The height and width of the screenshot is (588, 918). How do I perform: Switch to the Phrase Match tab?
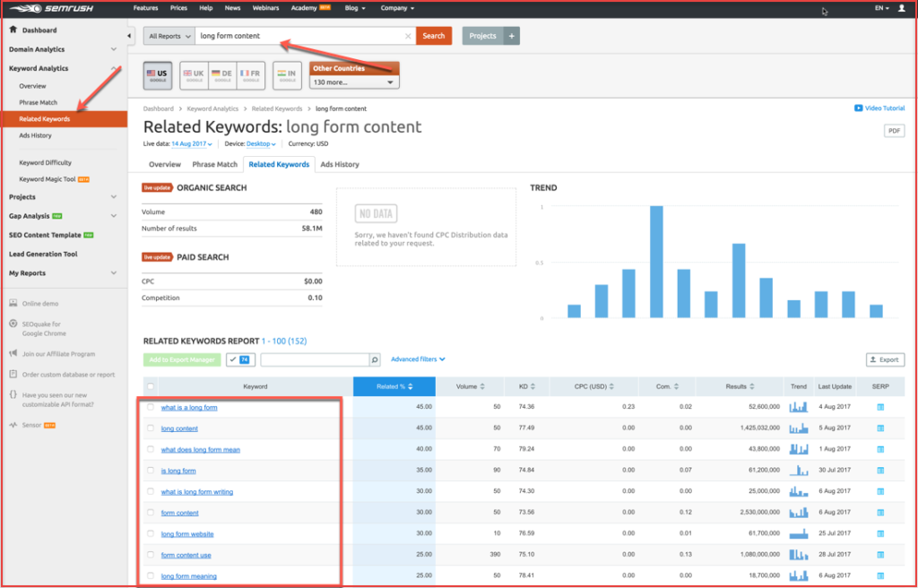[216, 164]
